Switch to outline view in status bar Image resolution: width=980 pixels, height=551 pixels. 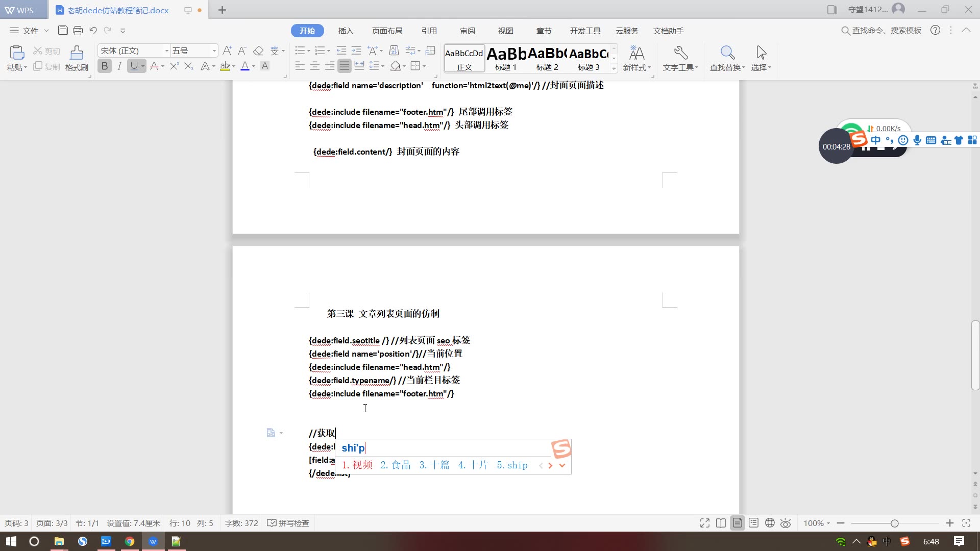(753, 523)
